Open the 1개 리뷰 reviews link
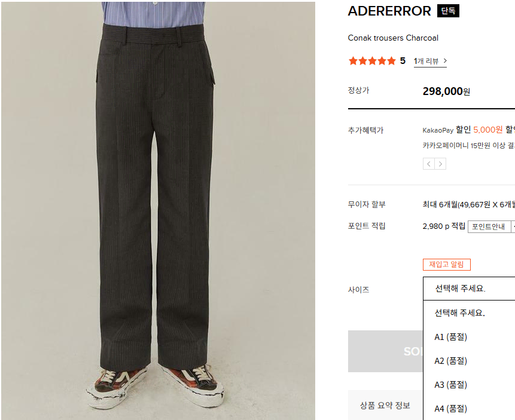Screen dimensions: 515x420 pos(426,61)
